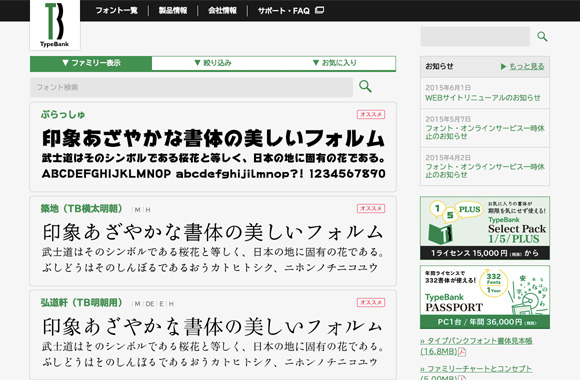Select the M weight of 築地 font
580x380 pixels.
pos(138,210)
